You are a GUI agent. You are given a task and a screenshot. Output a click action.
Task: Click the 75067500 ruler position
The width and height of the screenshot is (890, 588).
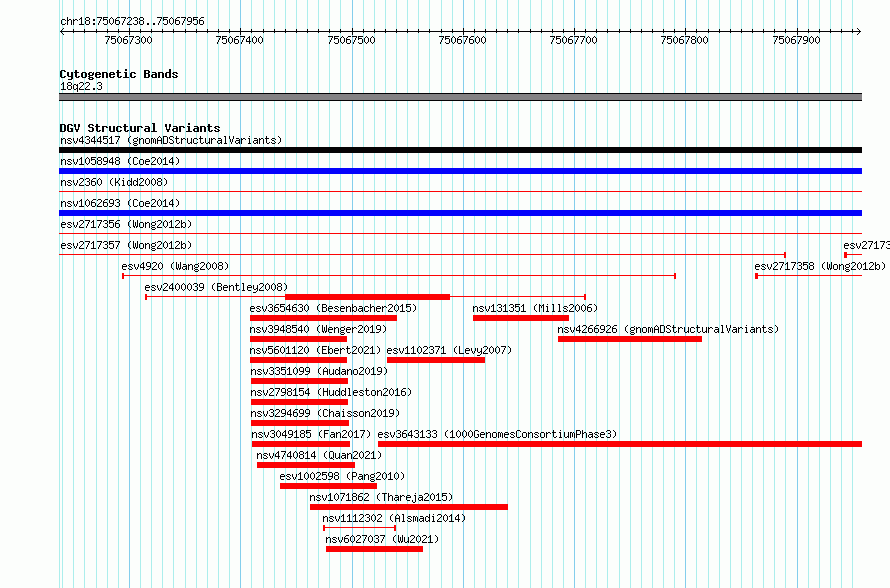[351, 40]
